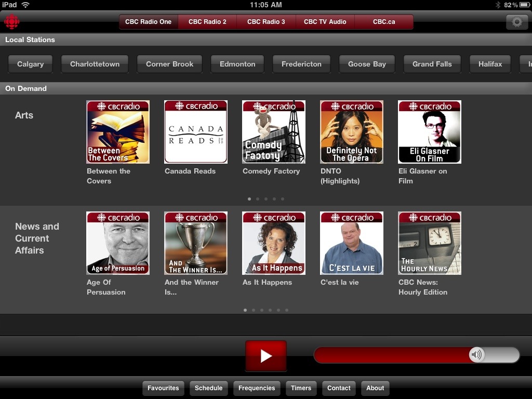This screenshot has width=532, height=399.
Task: Click the "Eli Glasner on Film" caption
Action: (423, 176)
